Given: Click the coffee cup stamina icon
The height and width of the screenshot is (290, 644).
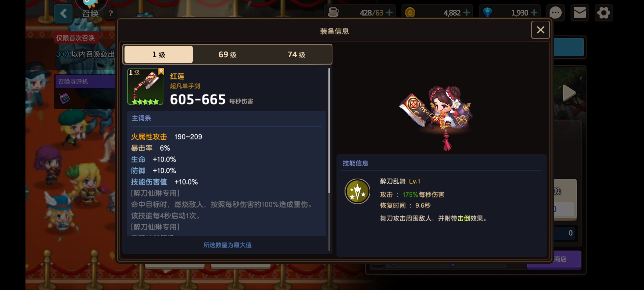Looking at the screenshot, I should pos(333,12).
